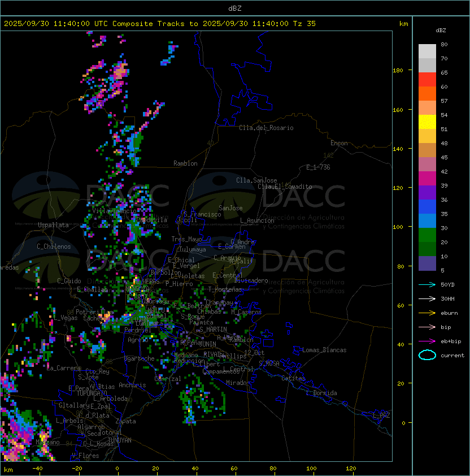The image size is (470, 476).
Task: Click the Catitas place label
Action: 293,378
